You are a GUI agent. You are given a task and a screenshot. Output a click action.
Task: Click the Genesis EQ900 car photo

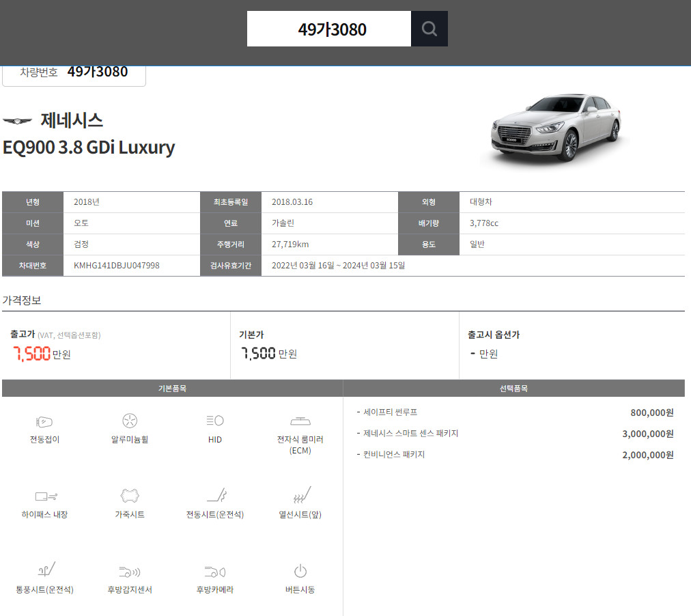pyautogui.click(x=556, y=128)
